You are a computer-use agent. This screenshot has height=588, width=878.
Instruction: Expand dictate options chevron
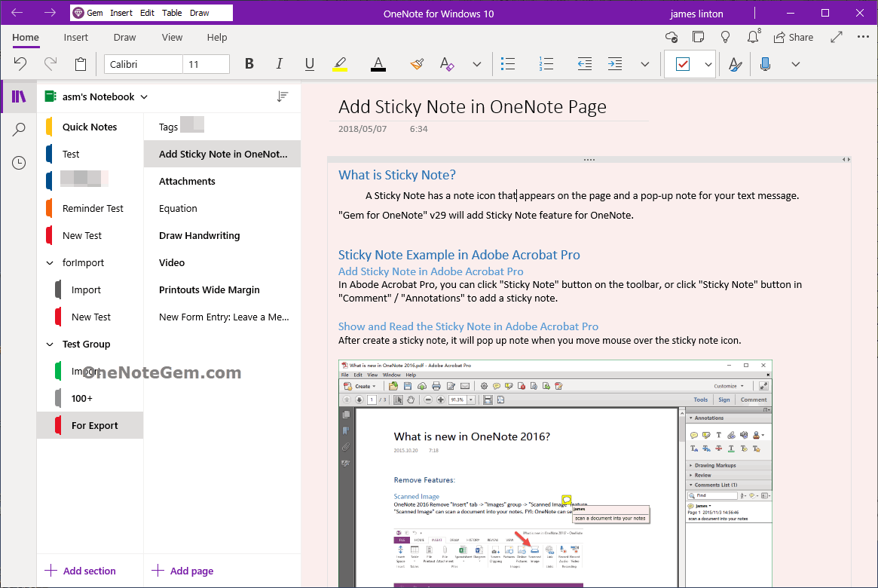pyautogui.click(x=796, y=64)
